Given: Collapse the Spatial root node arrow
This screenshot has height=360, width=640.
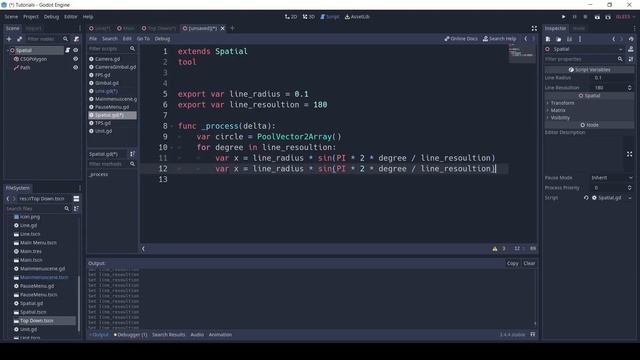Looking at the screenshot, I should [8, 50].
